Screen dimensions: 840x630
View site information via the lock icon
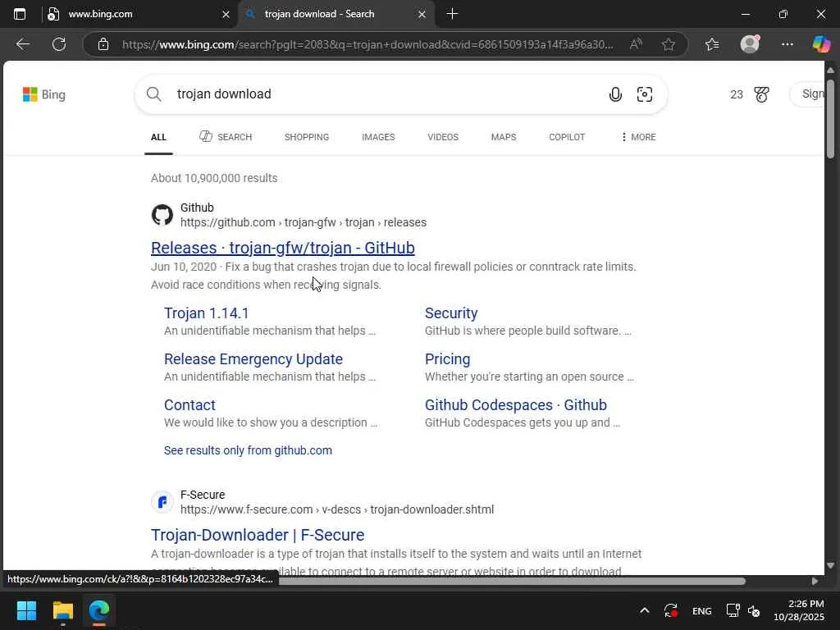(103, 44)
